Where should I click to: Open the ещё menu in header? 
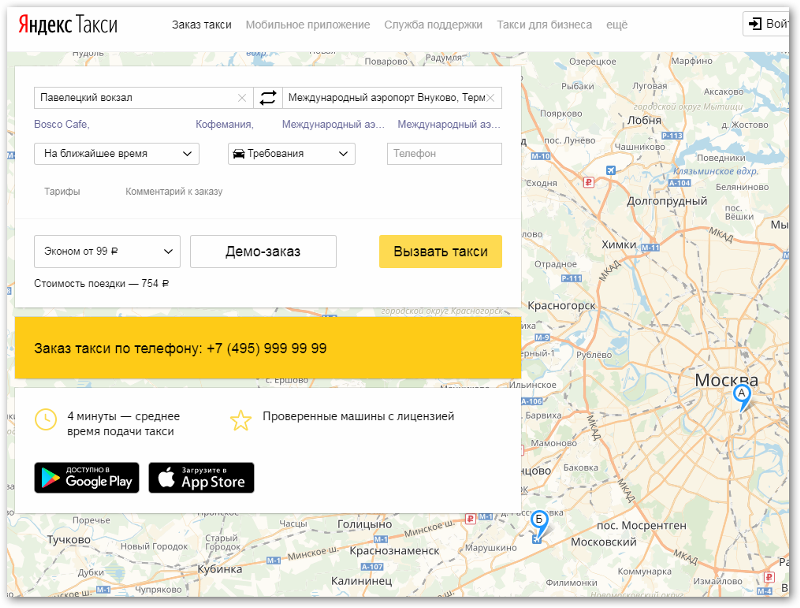click(x=617, y=24)
